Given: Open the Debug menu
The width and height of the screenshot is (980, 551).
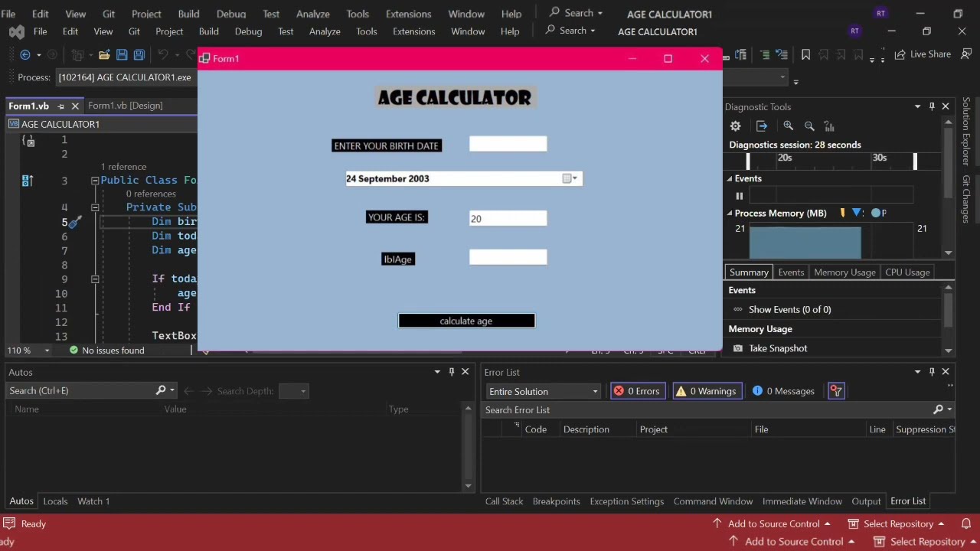Looking at the screenshot, I should pos(248,31).
